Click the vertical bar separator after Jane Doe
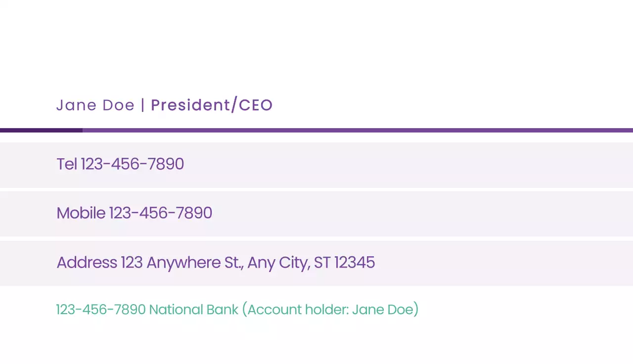Screen dimensions: 633x364 pyautogui.click(x=143, y=105)
